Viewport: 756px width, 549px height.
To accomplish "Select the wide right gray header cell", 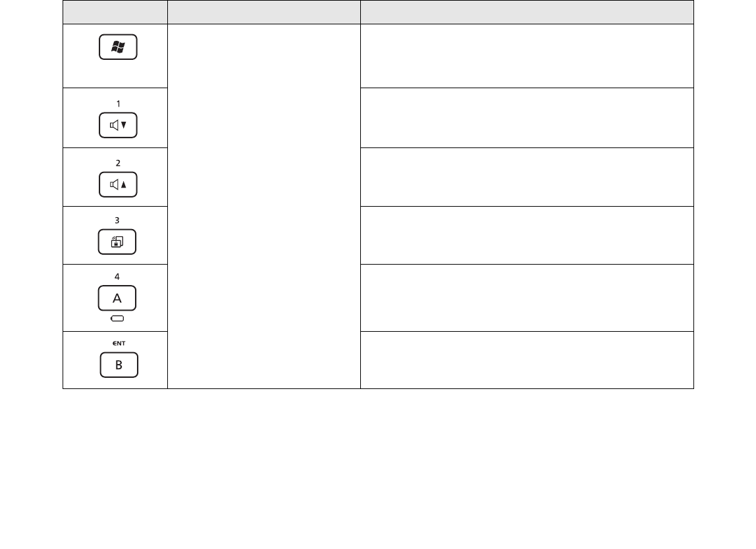I will [527, 12].
